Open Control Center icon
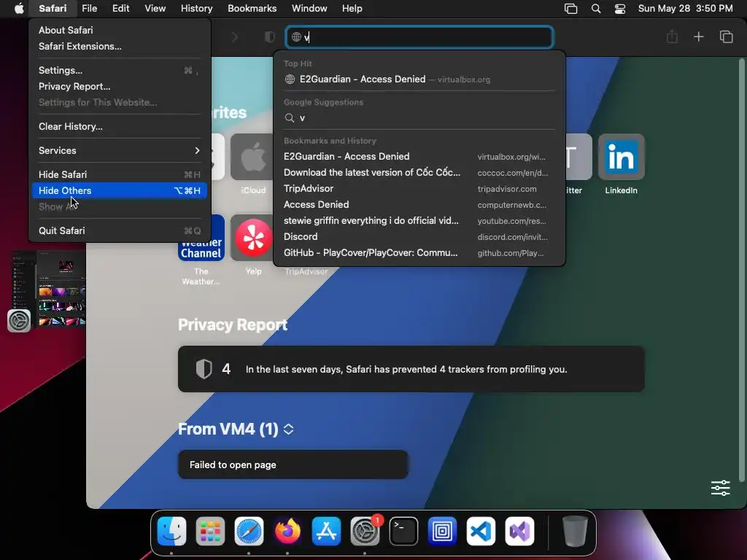The image size is (747, 560). [620, 9]
